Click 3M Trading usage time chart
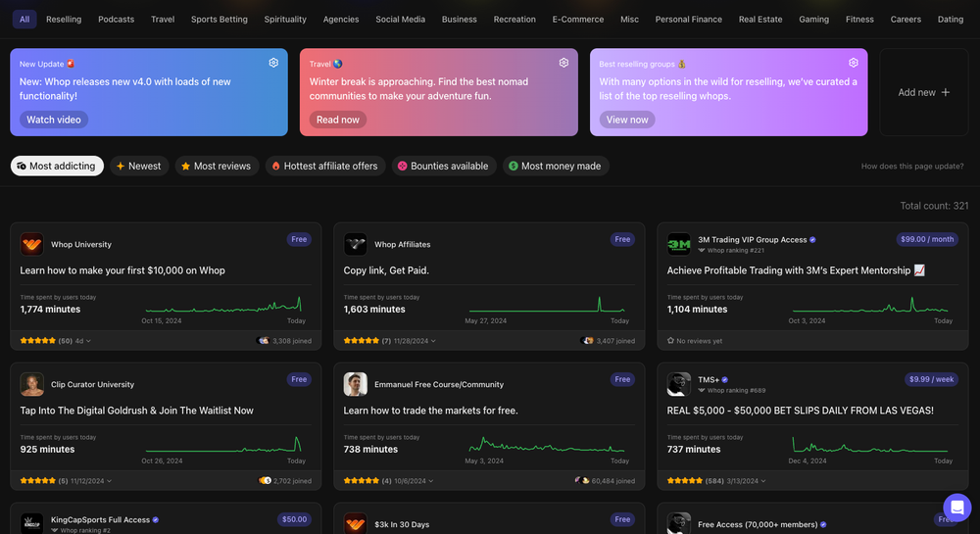 pyautogui.click(x=870, y=306)
